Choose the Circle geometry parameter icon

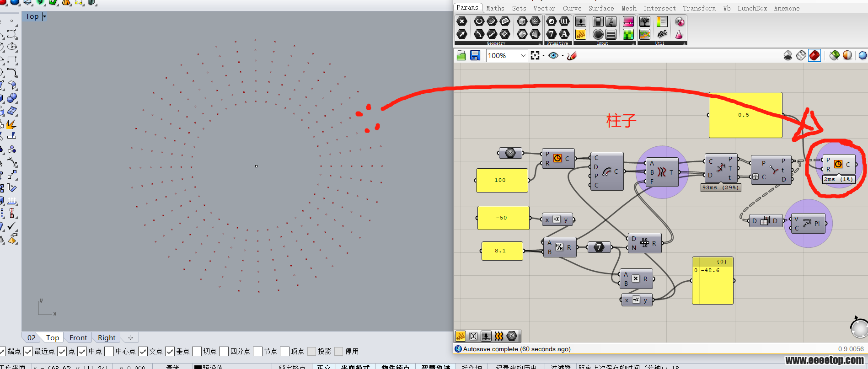(x=479, y=21)
